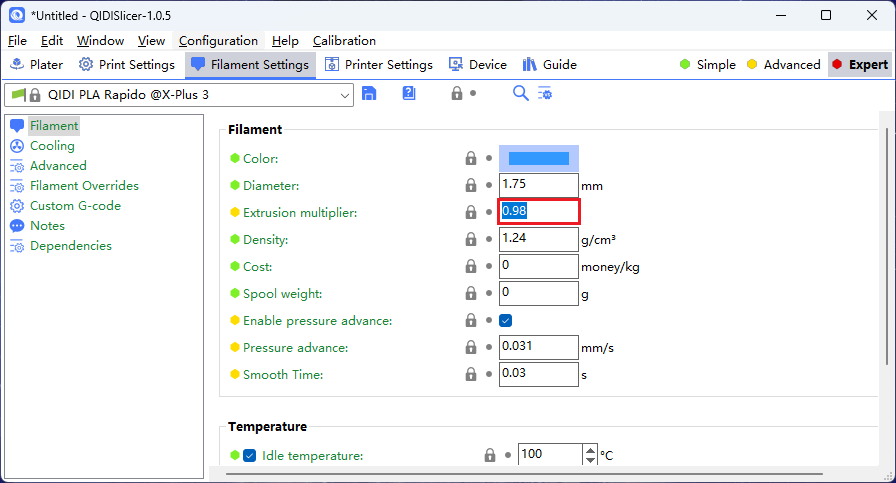Click the compare presets icon

(545, 93)
